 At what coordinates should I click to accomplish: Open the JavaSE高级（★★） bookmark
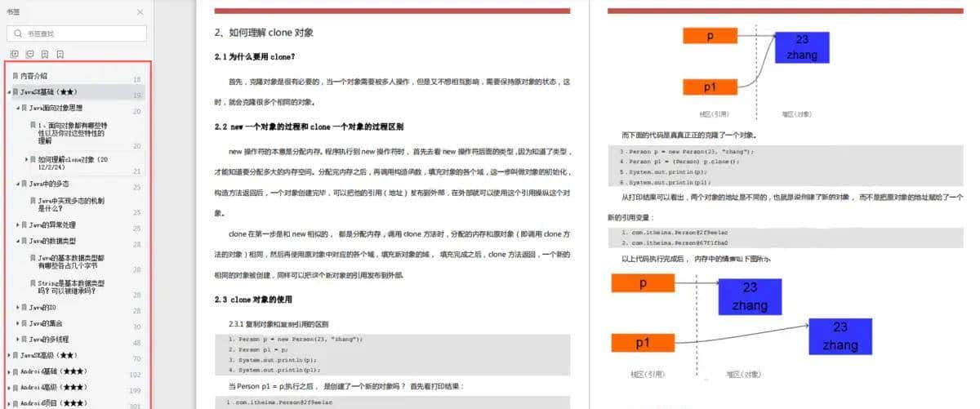[48, 355]
